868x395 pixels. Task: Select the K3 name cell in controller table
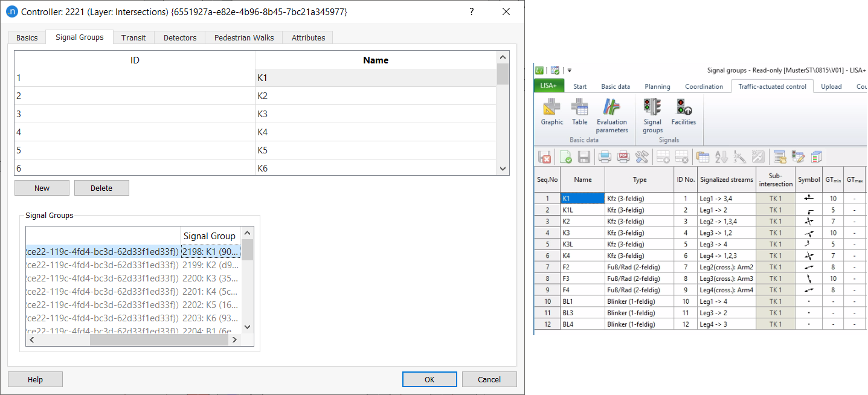tap(376, 114)
